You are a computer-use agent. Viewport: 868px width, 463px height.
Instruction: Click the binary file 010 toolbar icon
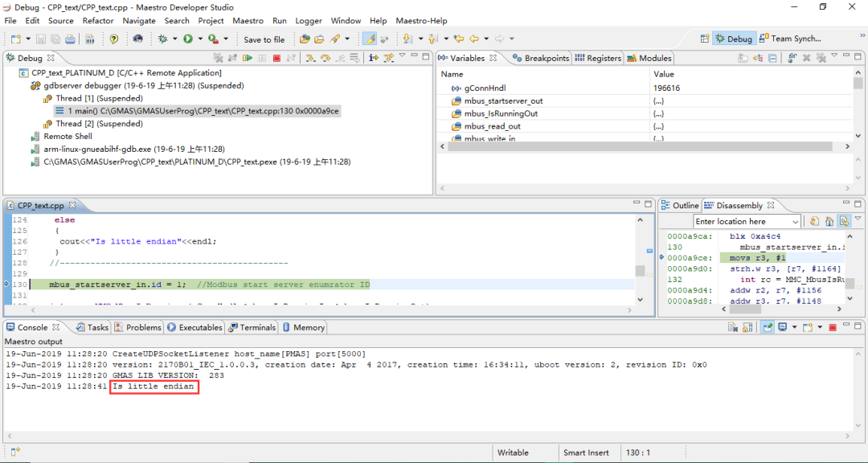tap(90, 39)
